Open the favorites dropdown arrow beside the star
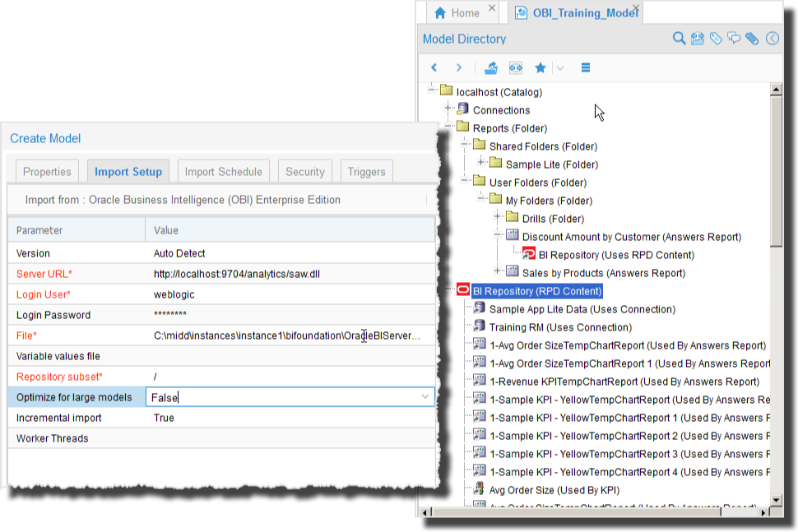Screen dimensions: 798x532 click(x=560, y=68)
